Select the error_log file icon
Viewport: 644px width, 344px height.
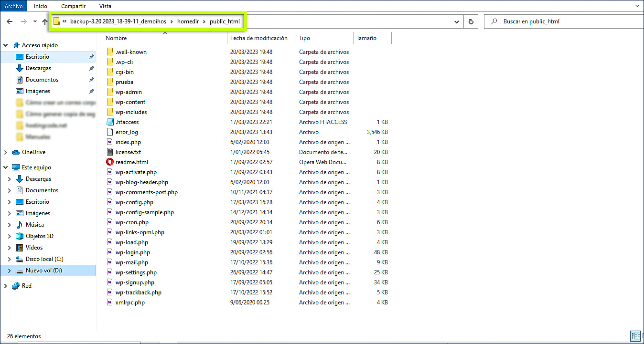[110, 132]
